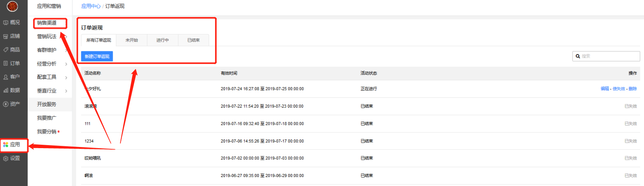Click the shop logo avatar
The height and width of the screenshot is (186, 644).
coord(12,6)
